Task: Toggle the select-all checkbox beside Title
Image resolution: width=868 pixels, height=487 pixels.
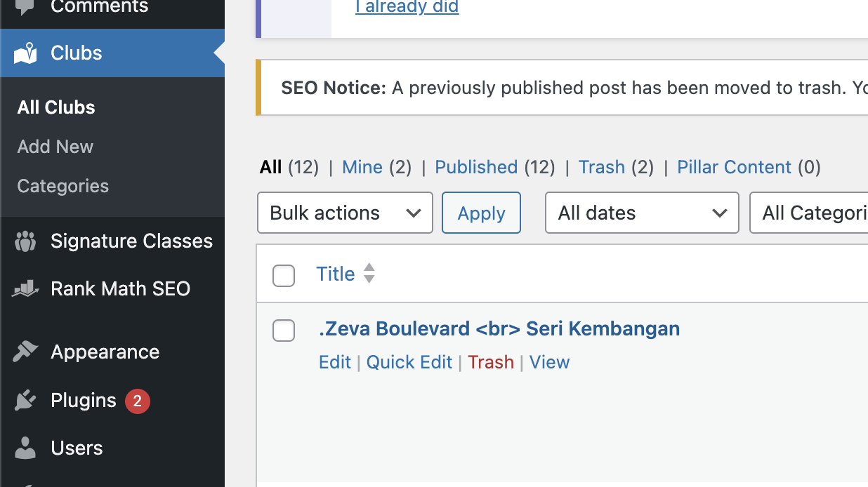Action: [284, 276]
